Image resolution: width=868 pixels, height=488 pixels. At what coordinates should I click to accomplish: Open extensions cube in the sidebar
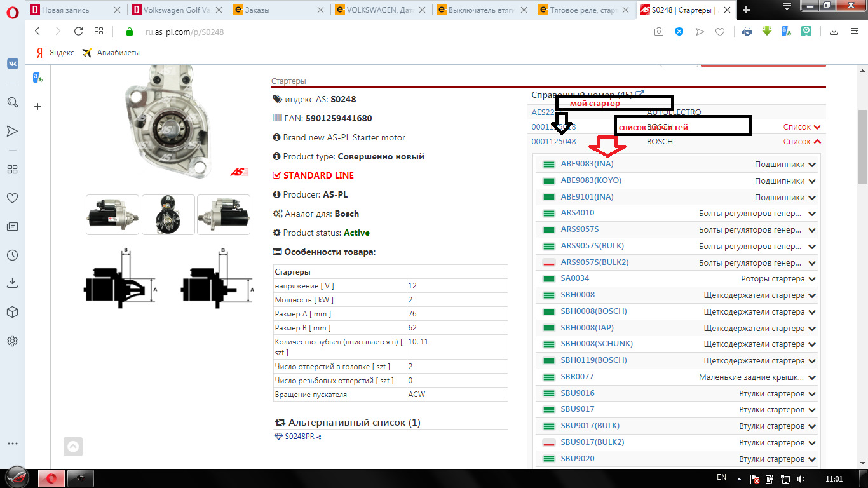click(12, 312)
